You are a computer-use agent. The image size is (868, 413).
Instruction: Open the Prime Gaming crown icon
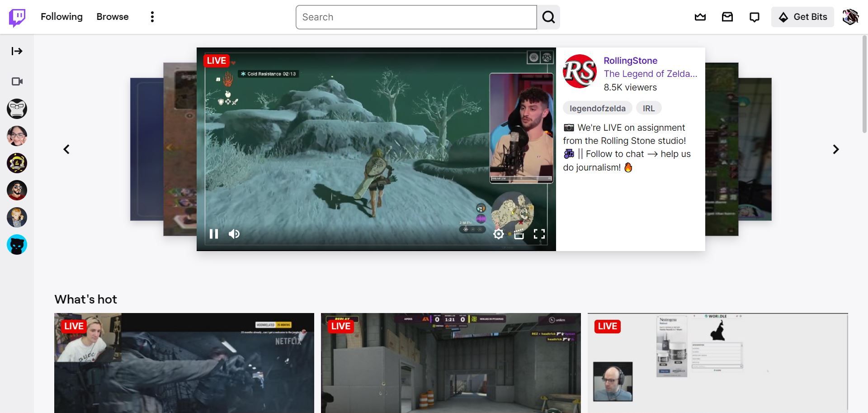(x=700, y=17)
